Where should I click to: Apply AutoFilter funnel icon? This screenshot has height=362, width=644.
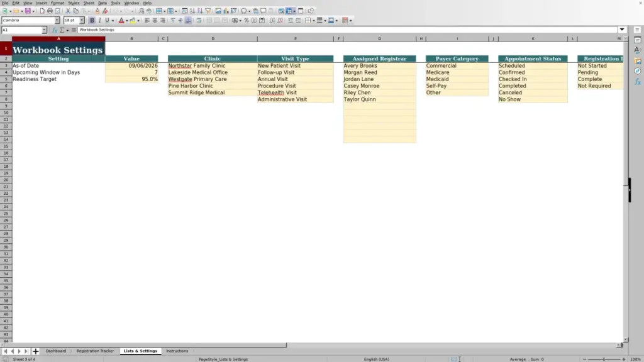[208, 11]
